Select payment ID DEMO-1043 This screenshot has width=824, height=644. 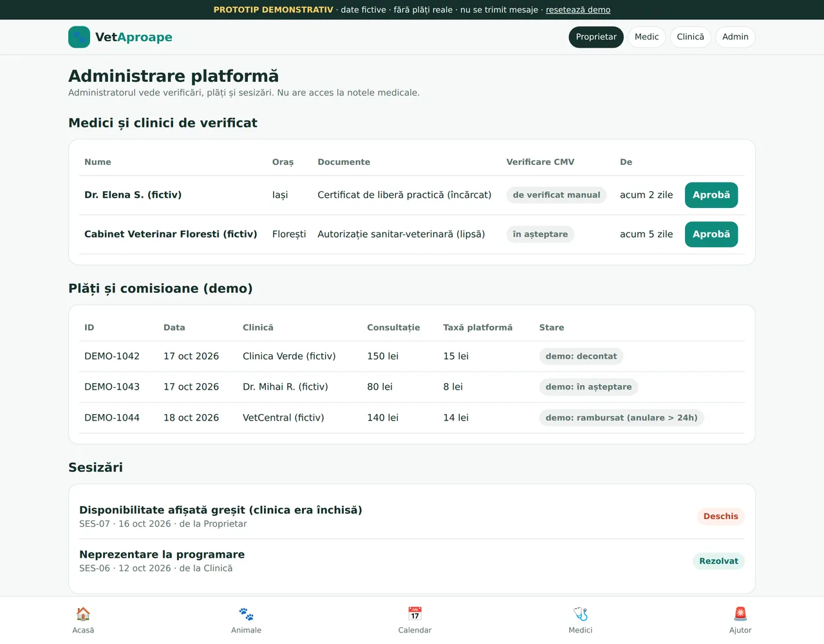coord(112,387)
